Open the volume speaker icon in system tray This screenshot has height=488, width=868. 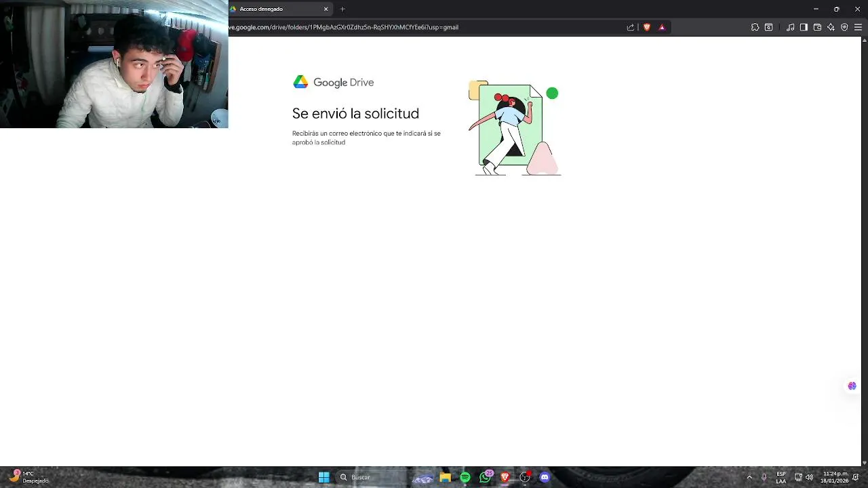[x=809, y=477]
